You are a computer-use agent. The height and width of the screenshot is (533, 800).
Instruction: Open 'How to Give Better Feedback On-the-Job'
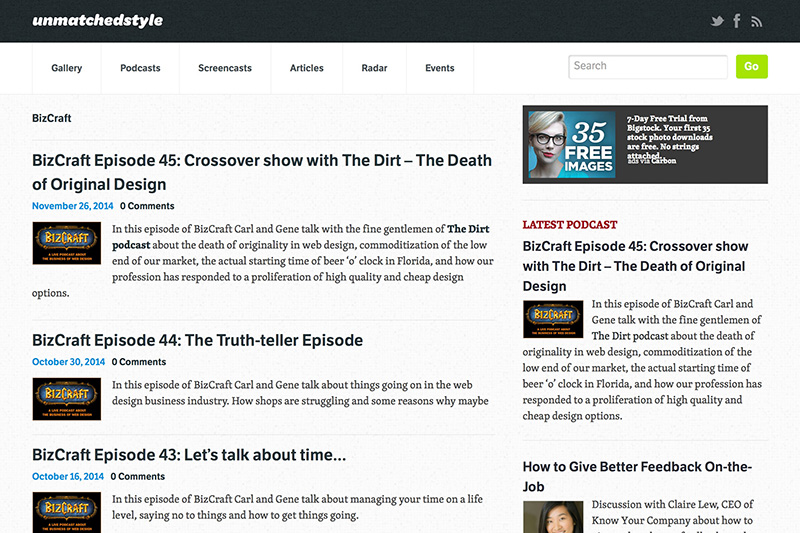[x=637, y=476]
